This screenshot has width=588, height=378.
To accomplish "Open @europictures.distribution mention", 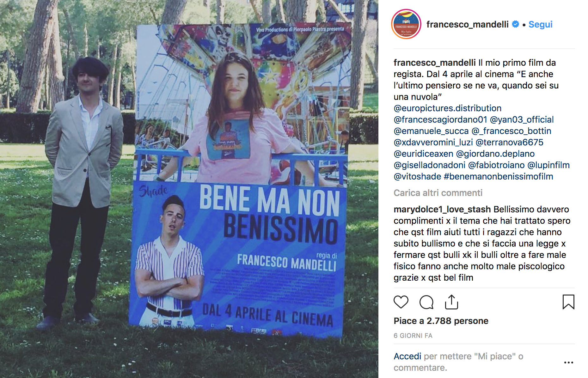I will (447, 108).
